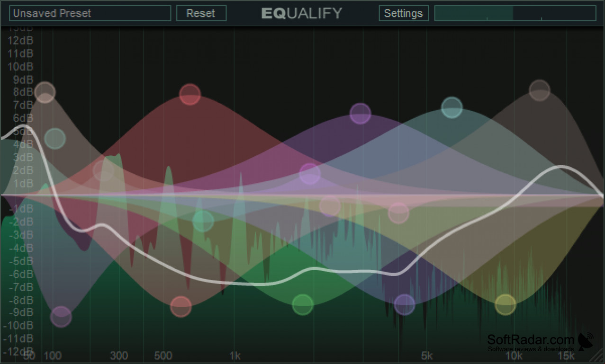Select the pale node at -1dB near 2kHz
605x364 pixels.
[x=330, y=206]
